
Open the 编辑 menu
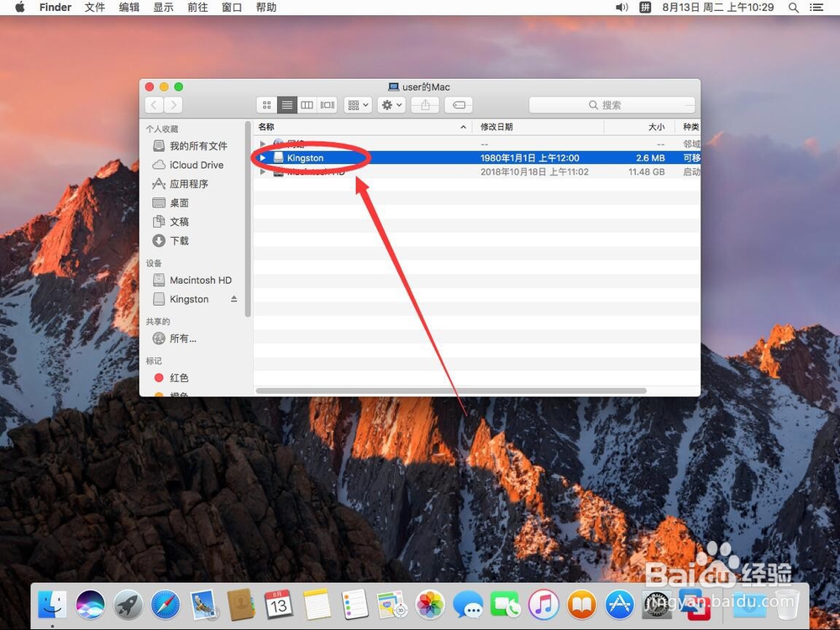click(129, 8)
